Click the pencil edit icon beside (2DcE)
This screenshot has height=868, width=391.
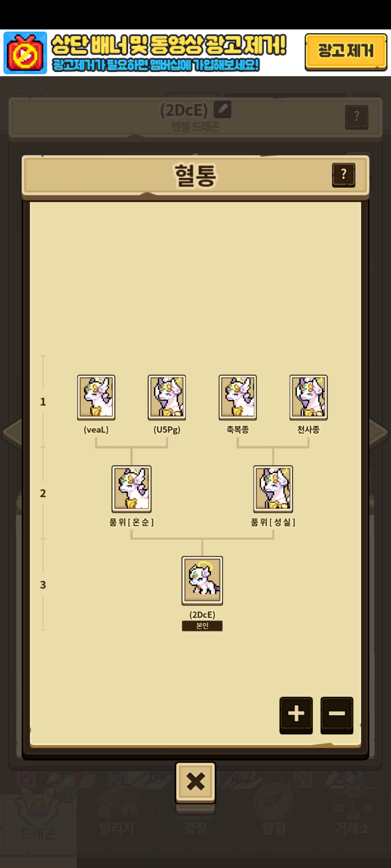coord(223,109)
